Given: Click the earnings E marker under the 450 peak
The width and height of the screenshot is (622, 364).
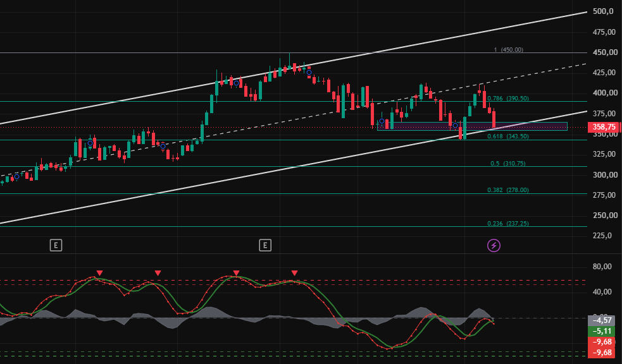Looking at the screenshot, I should pyautogui.click(x=265, y=245).
